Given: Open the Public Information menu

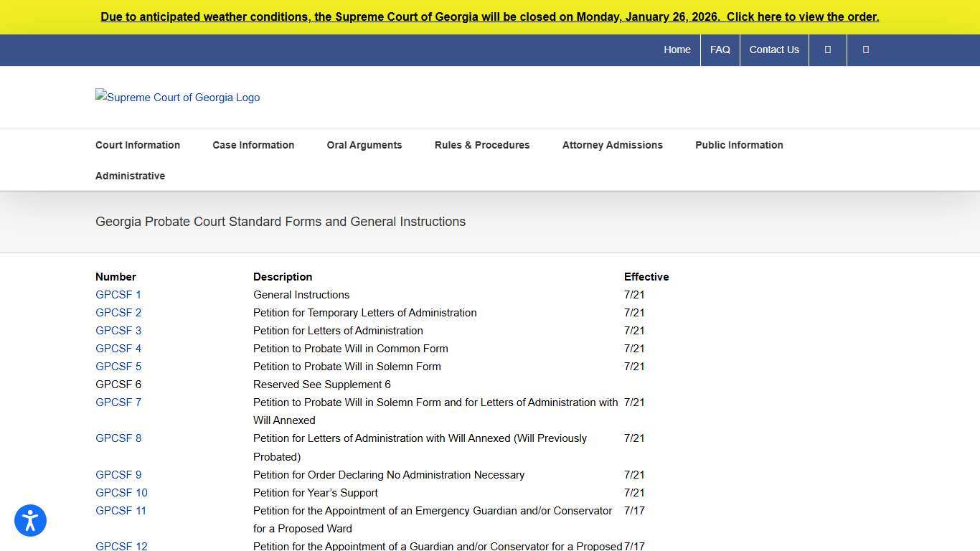Looking at the screenshot, I should 739,145.
